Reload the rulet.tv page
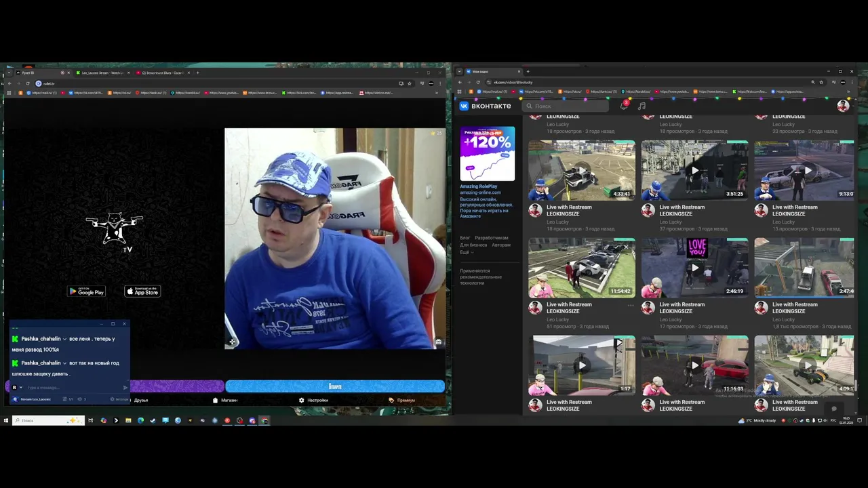This screenshot has height=488, width=868. (27, 83)
